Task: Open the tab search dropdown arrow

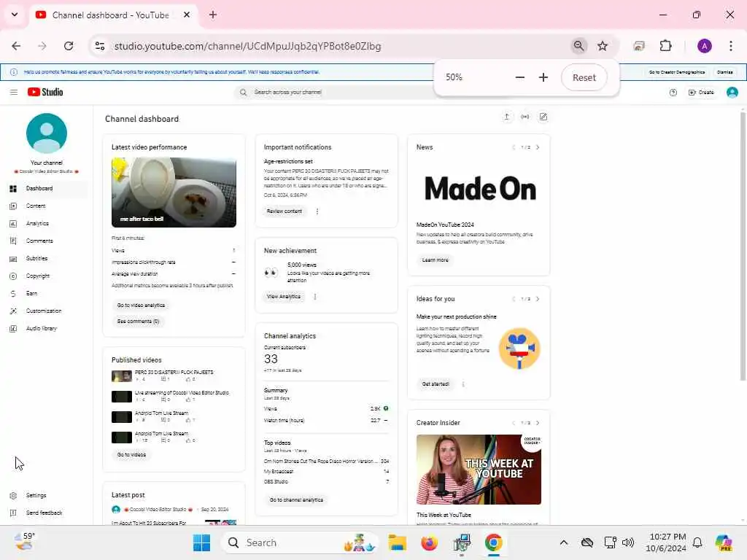Action: (15, 15)
